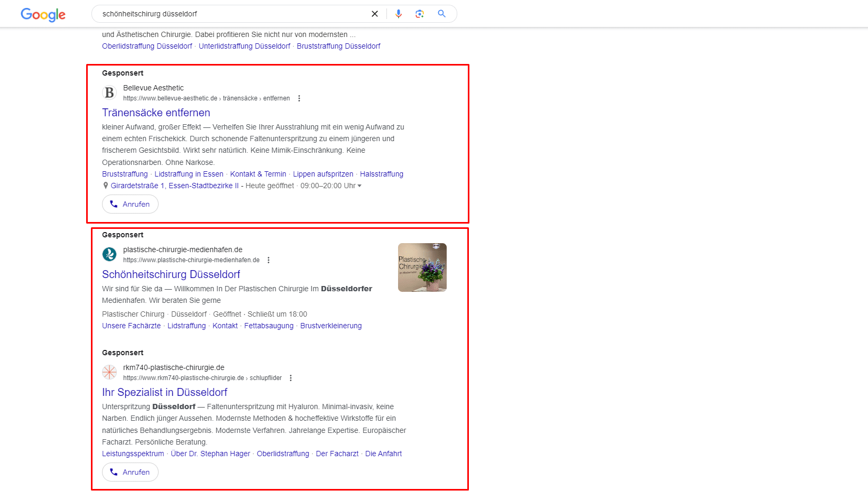Click the https://www.plastische-chirurgie-medienhafen.de URL line
Viewport: 868px width, 499px height.
[x=191, y=260]
